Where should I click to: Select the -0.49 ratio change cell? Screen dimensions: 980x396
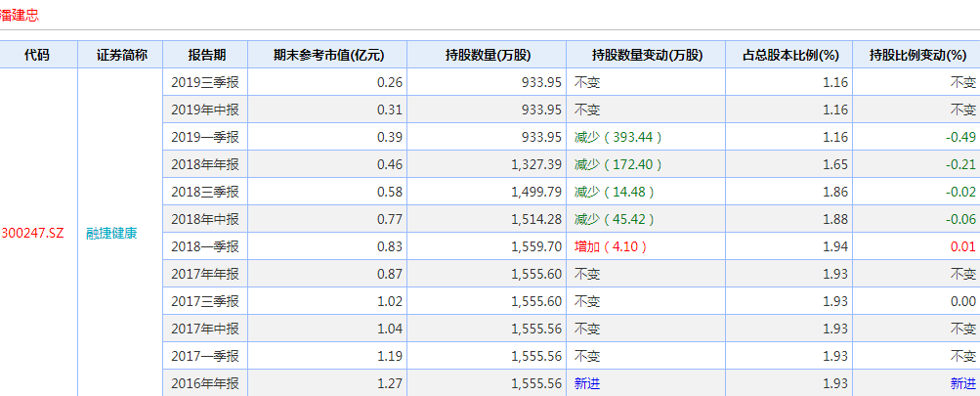916,137
